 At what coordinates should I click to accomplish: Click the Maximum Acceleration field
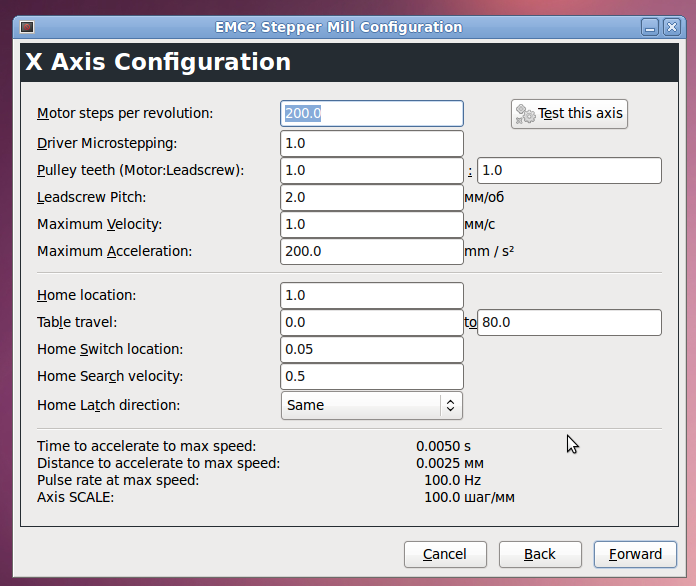point(372,251)
